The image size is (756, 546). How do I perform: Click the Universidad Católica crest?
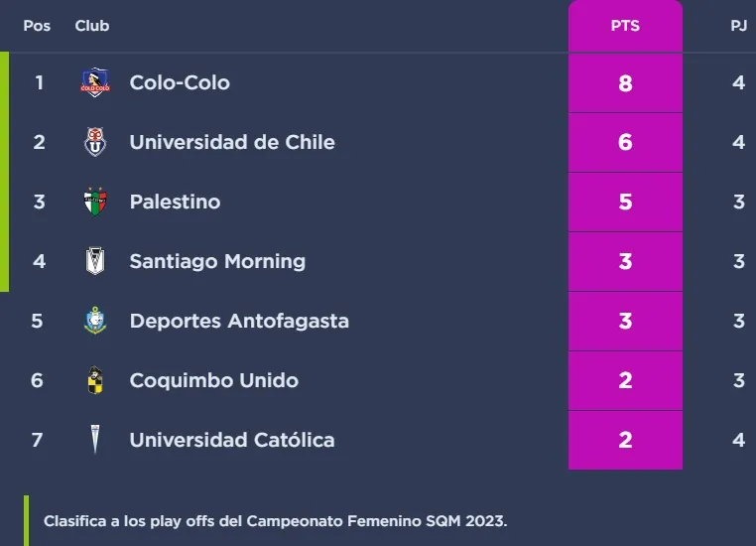pyautogui.click(x=94, y=440)
